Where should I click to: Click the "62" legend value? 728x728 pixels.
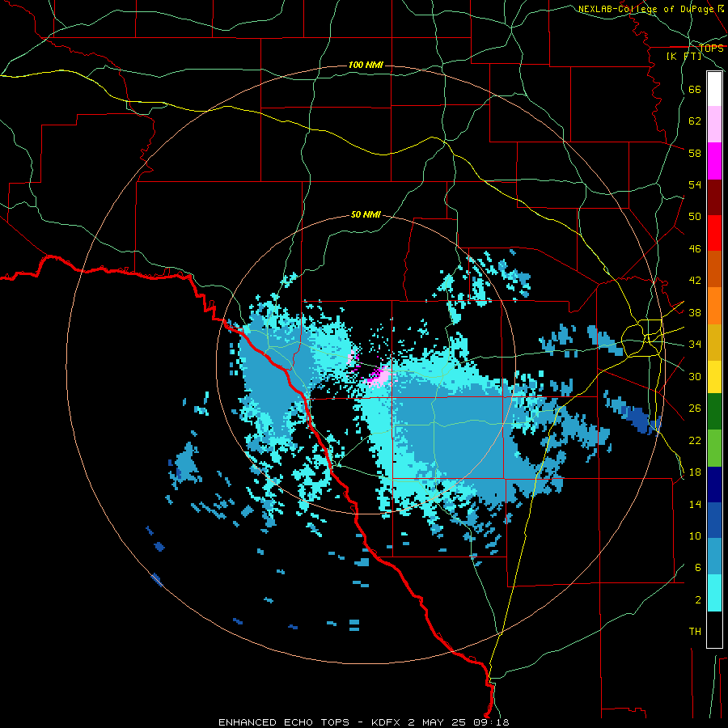click(x=695, y=121)
